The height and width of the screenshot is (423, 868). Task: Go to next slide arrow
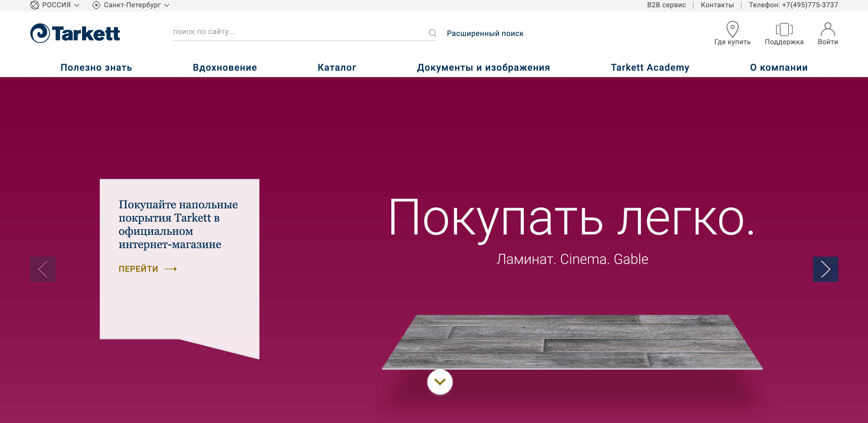coord(825,269)
